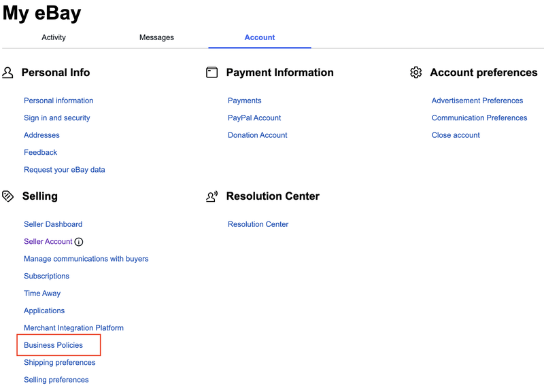Open the Payments link
This screenshot has width=544, height=392.
[245, 101]
